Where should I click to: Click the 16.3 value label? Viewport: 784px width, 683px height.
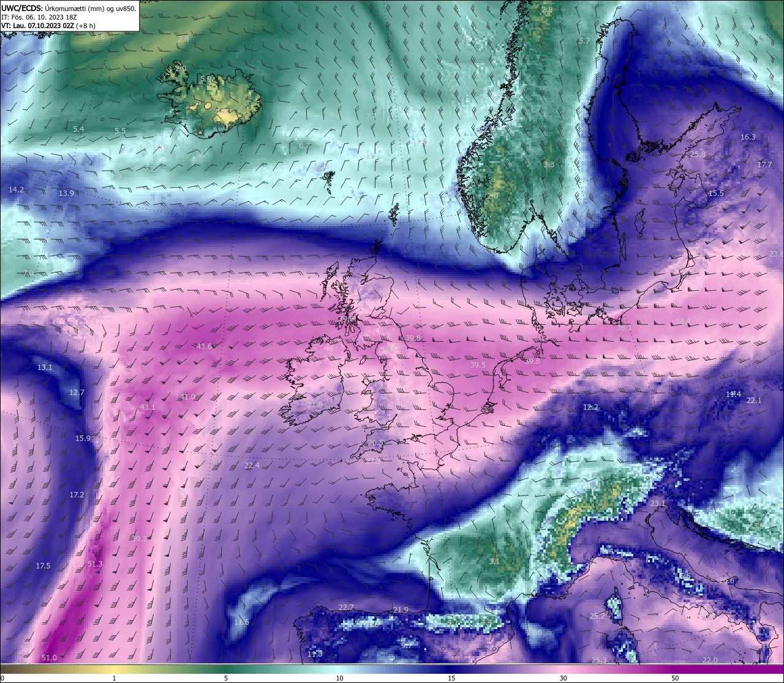[748, 137]
